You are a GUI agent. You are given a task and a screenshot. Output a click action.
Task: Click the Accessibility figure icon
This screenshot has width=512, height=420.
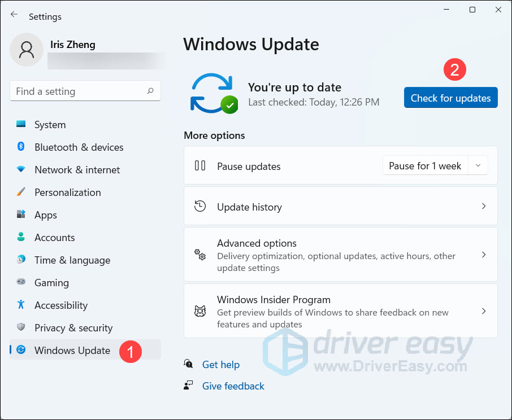[x=21, y=305]
